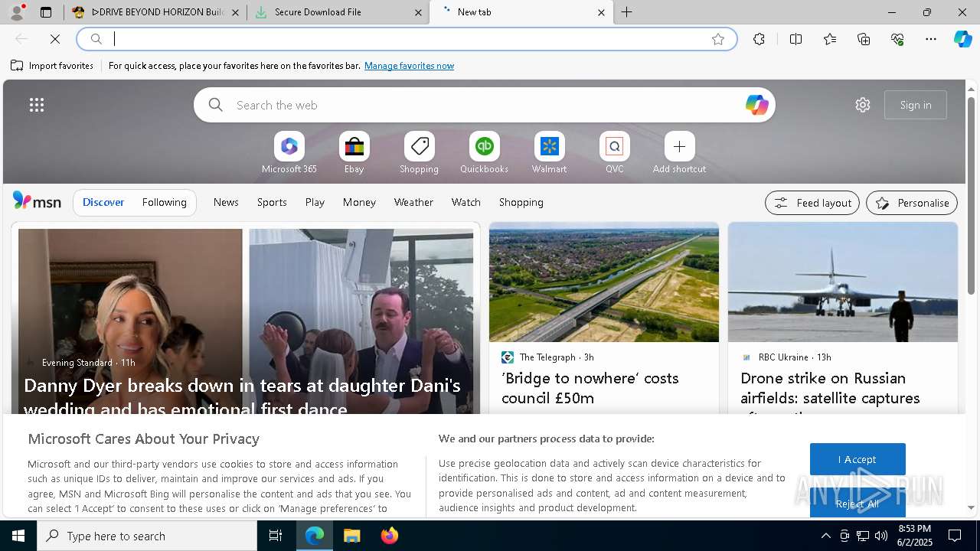Open the Bridge to nowhere article image

604,282
